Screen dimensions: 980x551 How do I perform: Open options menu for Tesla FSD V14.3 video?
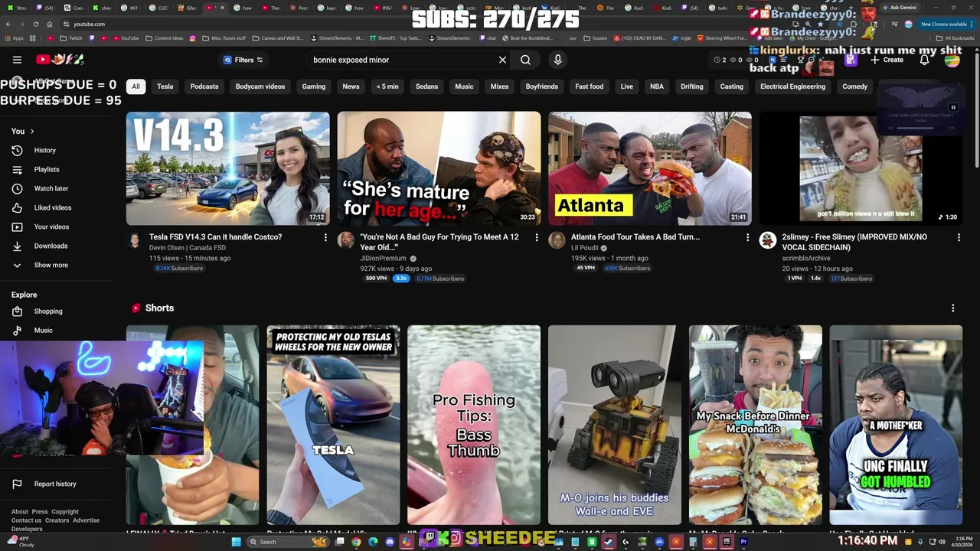[x=325, y=237]
